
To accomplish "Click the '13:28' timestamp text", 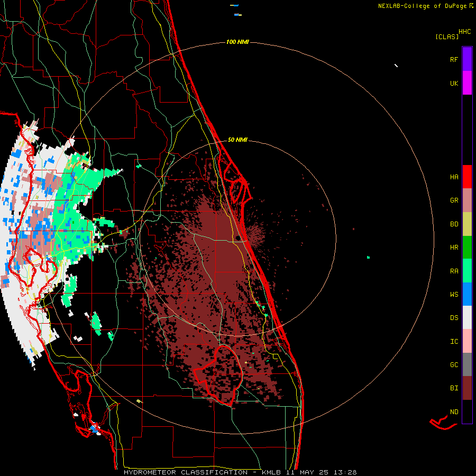I will pos(345,472).
